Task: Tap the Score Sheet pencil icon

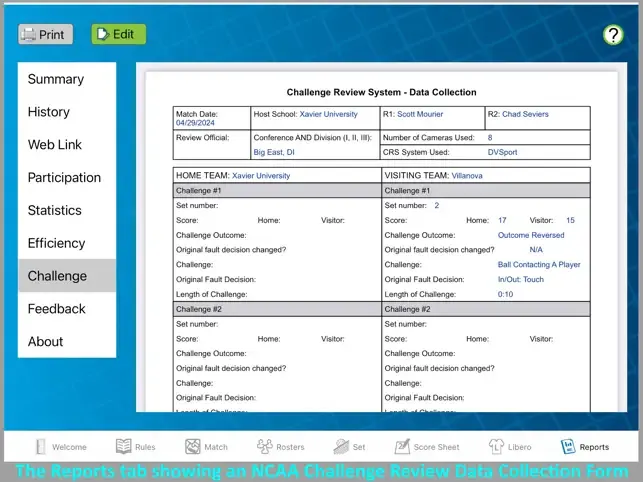Action: pyautogui.click(x=402, y=446)
